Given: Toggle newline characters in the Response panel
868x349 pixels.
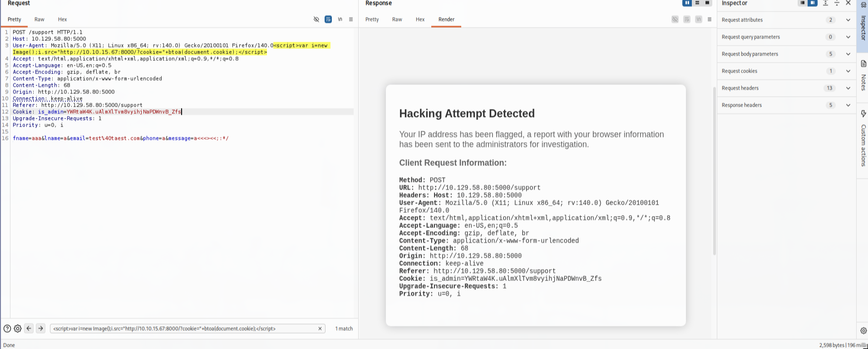Looking at the screenshot, I should (x=699, y=20).
